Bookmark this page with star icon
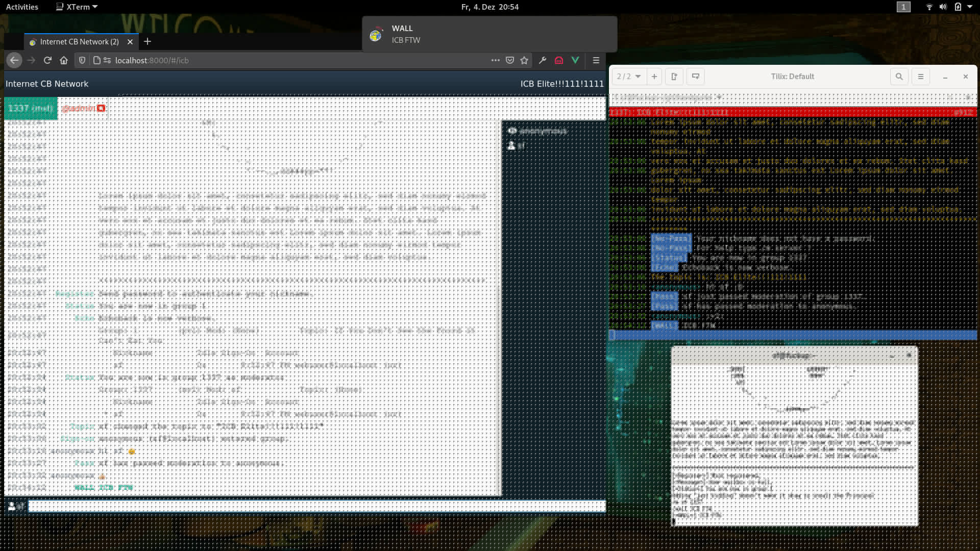 click(x=524, y=60)
